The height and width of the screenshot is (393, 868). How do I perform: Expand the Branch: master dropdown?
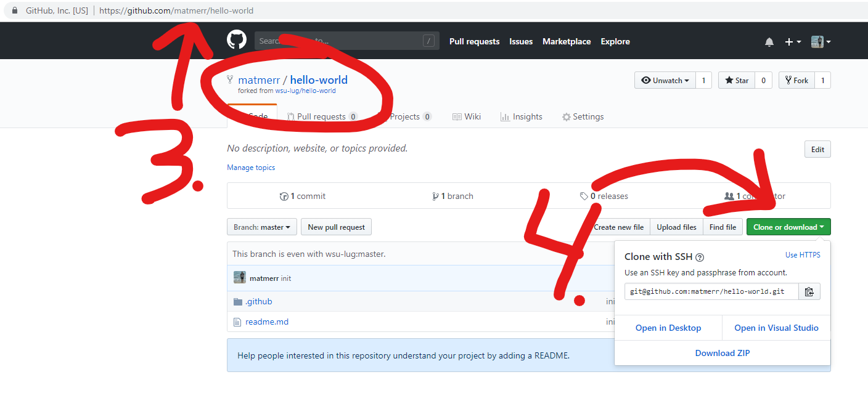point(262,227)
